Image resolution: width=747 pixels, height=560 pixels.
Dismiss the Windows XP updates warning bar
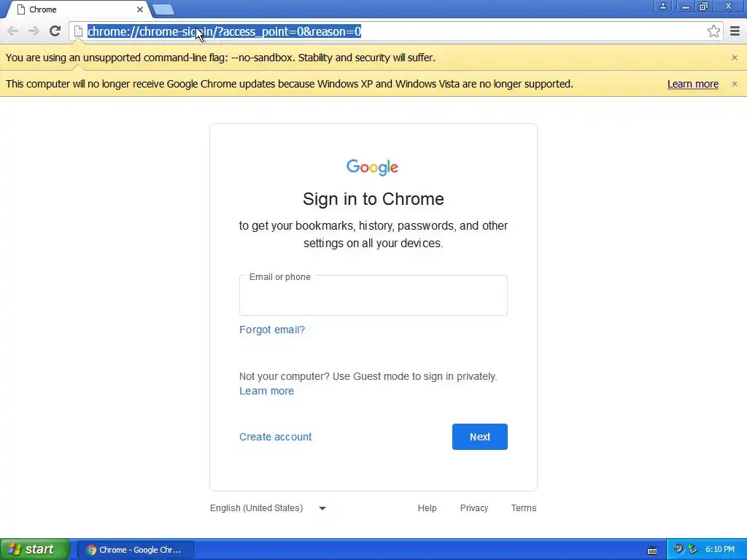[734, 84]
